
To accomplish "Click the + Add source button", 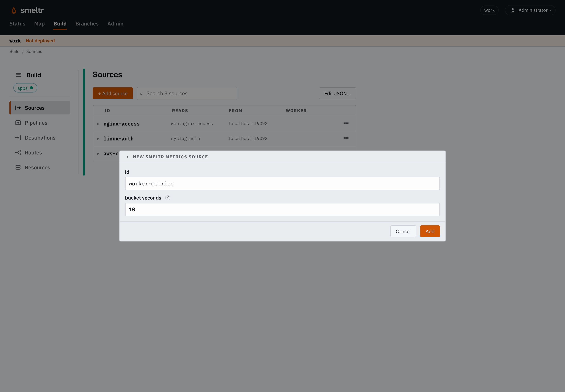I will click(113, 93).
